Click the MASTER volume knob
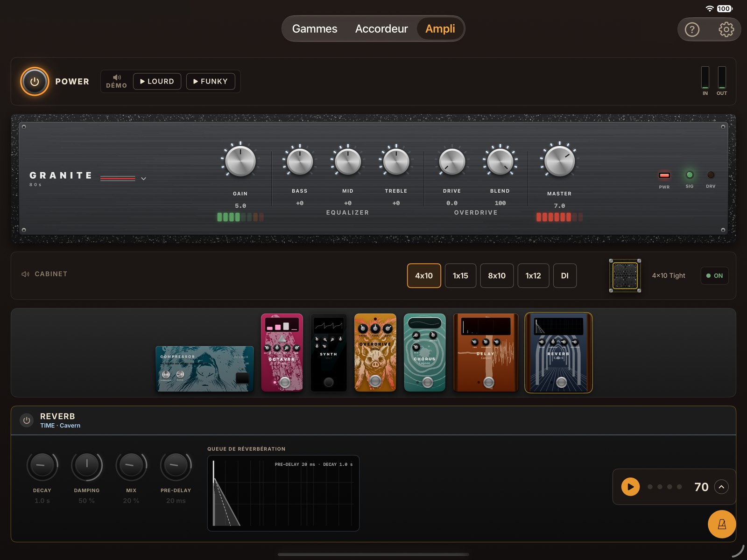 coord(559,161)
